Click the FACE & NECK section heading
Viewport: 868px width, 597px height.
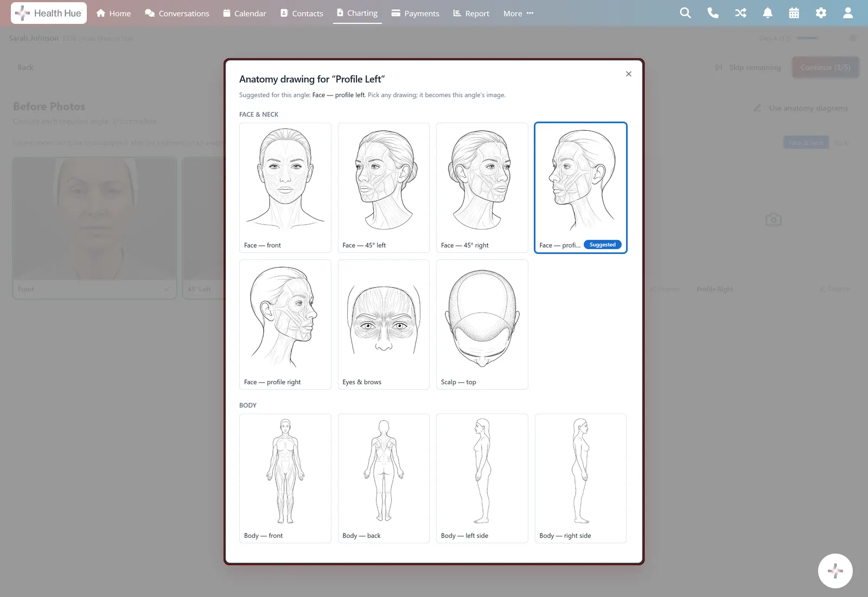[259, 115]
